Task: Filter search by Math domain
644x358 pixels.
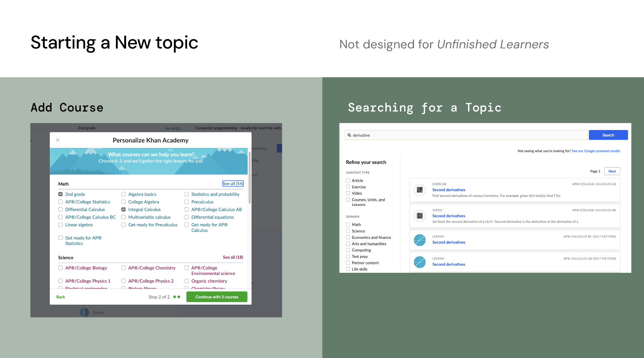Action: click(348, 224)
